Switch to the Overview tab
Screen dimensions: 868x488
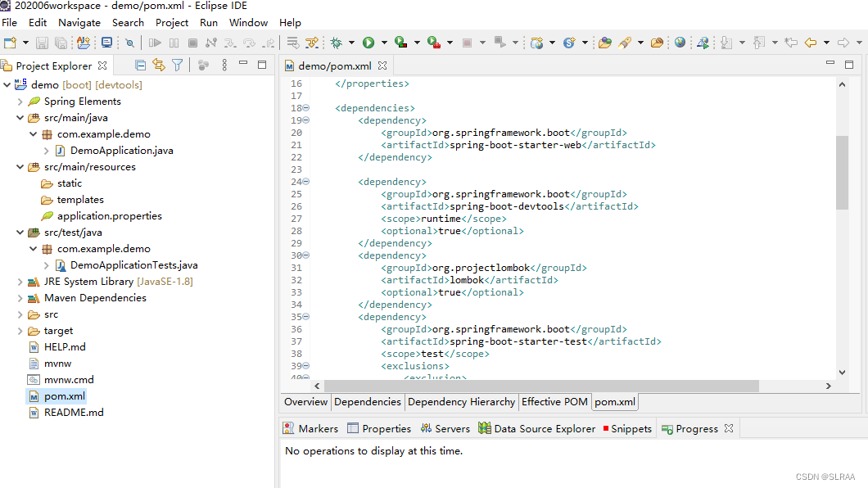click(x=305, y=402)
